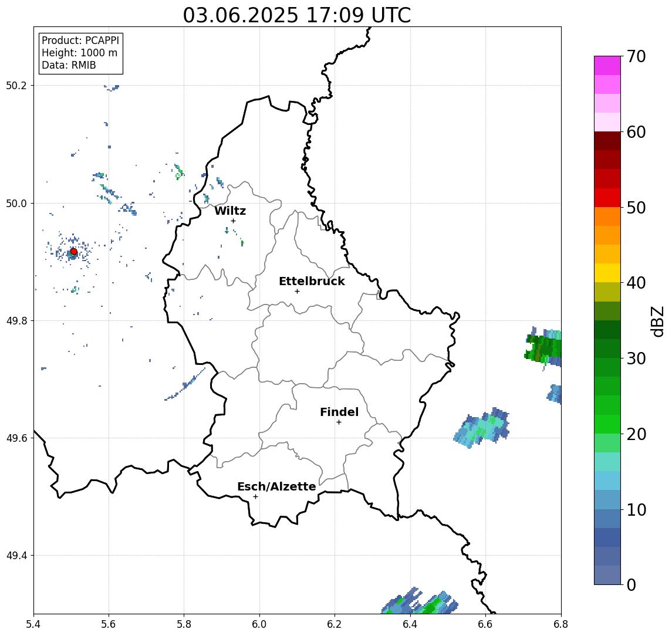Click the Esch/Alzette station cross marker
This screenshot has height=636, width=672.
(255, 497)
